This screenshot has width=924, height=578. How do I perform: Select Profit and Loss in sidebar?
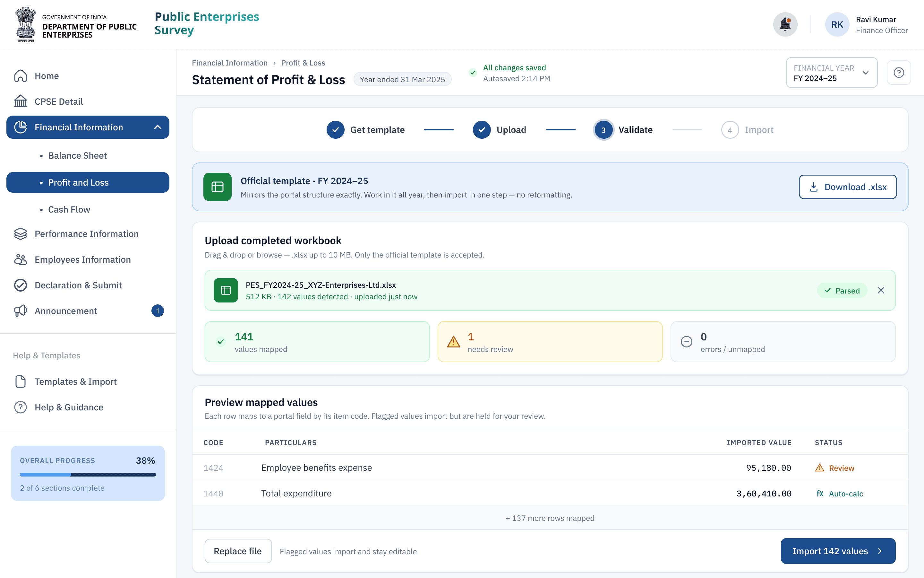pyautogui.click(x=88, y=182)
